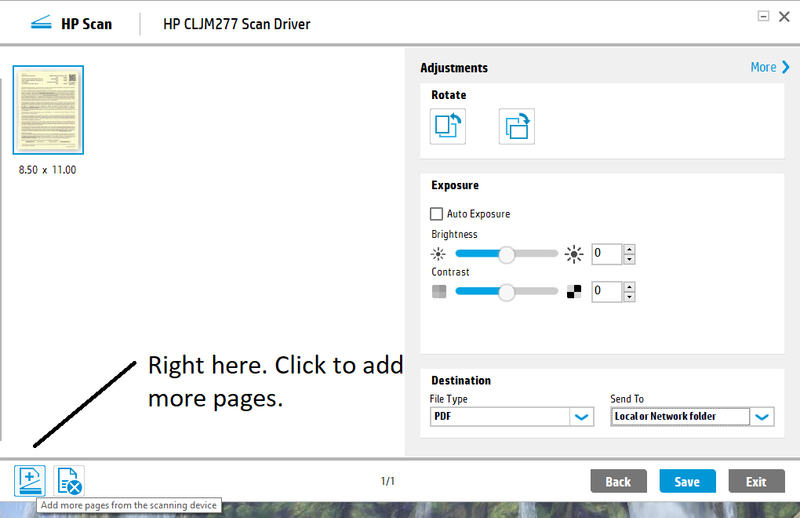Click the Contrast slider handle

[x=506, y=292]
